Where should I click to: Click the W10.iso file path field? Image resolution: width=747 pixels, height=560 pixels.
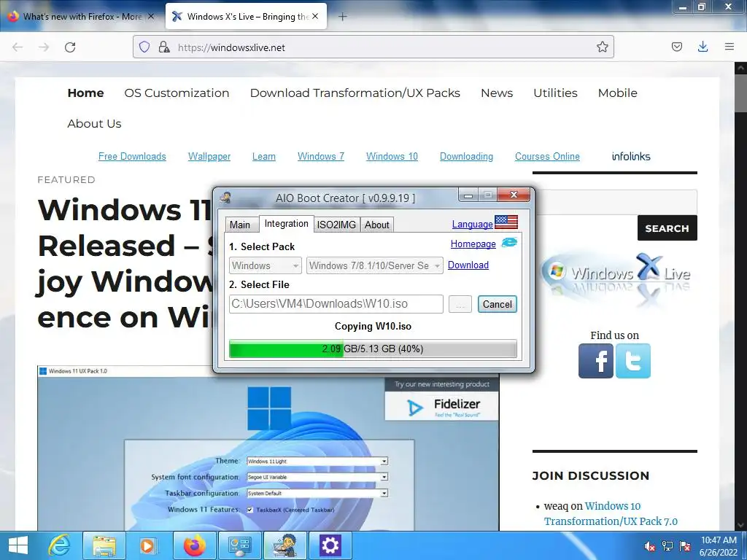336,304
